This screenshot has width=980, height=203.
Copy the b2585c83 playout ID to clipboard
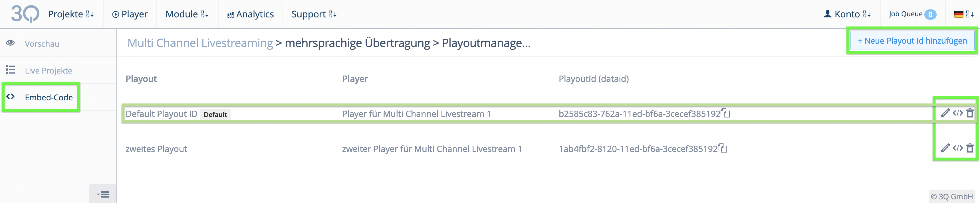pyautogui.click(x=725, y=113)
